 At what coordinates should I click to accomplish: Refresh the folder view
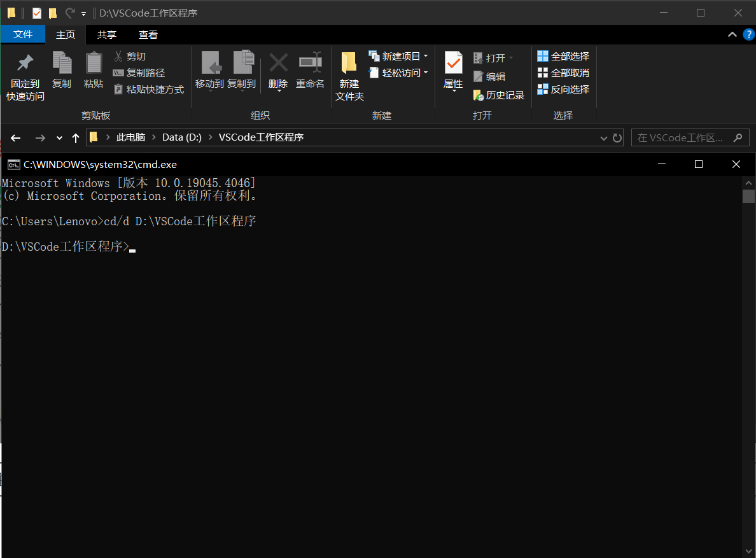tap(617, 138)
